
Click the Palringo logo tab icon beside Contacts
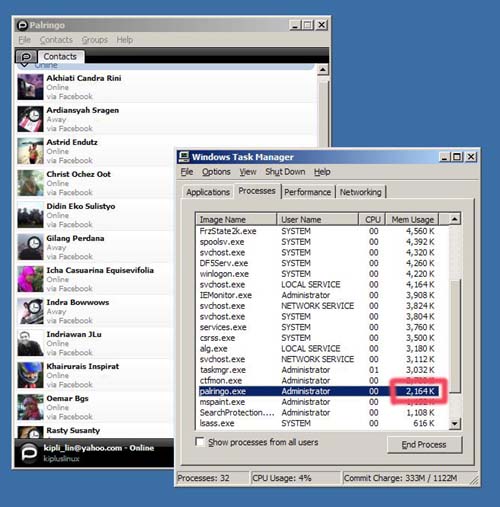coord(26,57)
